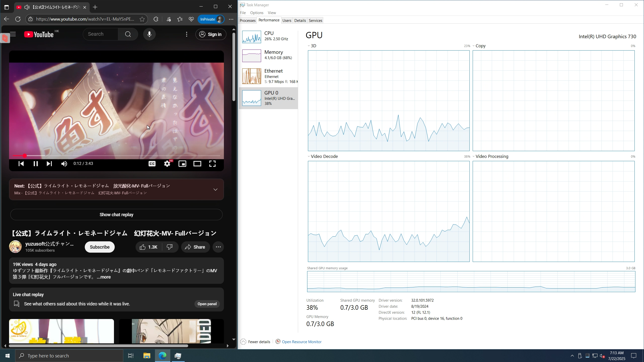
Task: Seek on the red video progress bar
Action: tap(116, 156)
